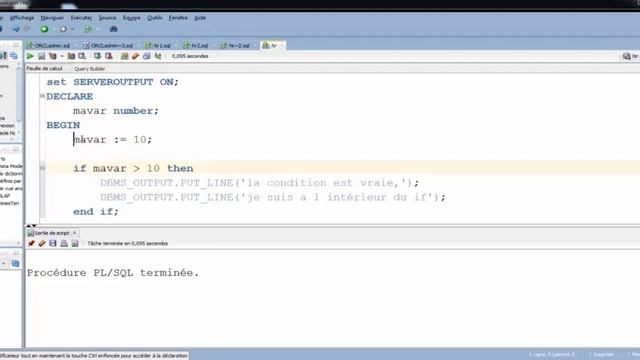Print the script output
640x360 pixels.
tap(64, 243)
